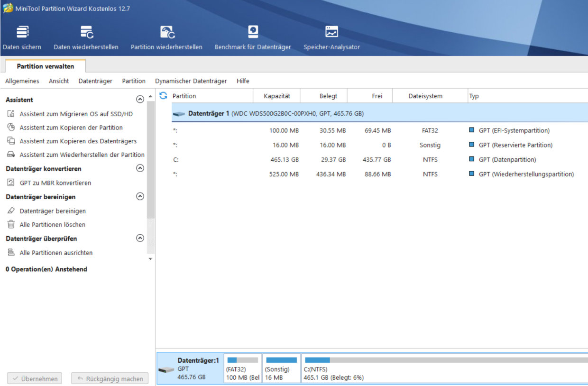The height and width of the screenshot is (386, 588).
Task: Click MiniTool app logo in title bar
Action: [8, 8]
